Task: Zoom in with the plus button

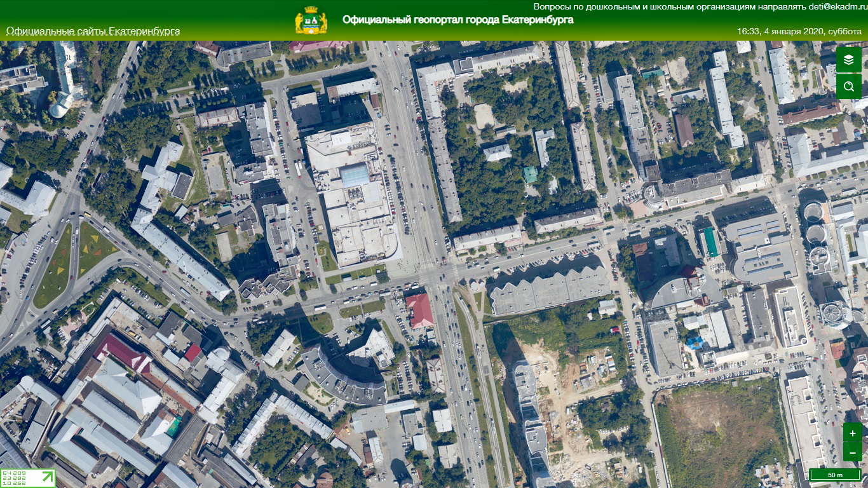Action: [x=852, y=433]
